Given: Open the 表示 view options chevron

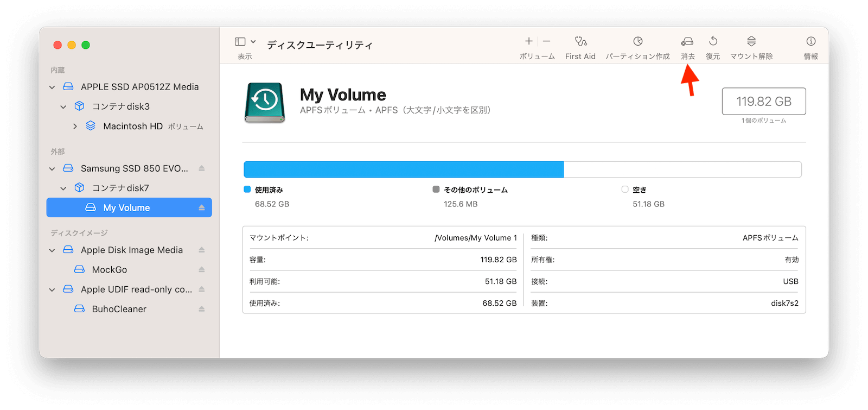Looking at the screenshot, I should (253, 42).
